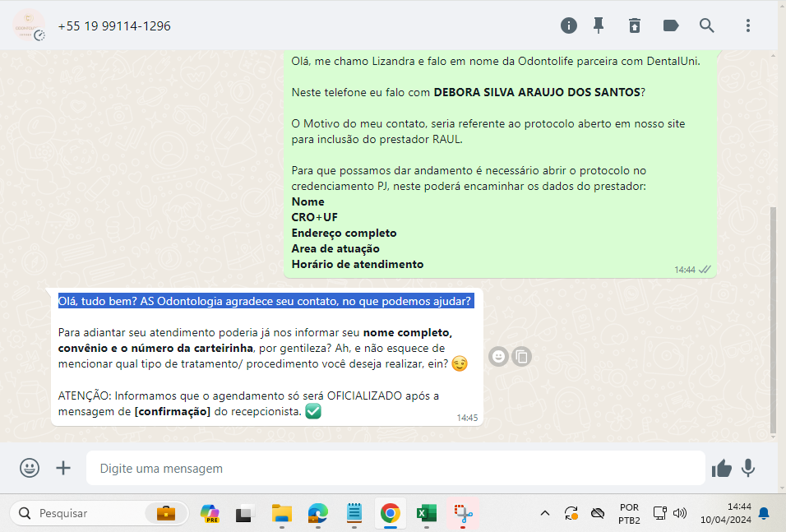Open the label tag icon
This screenshot has width=786, height=532.
[x=671, y=25]
